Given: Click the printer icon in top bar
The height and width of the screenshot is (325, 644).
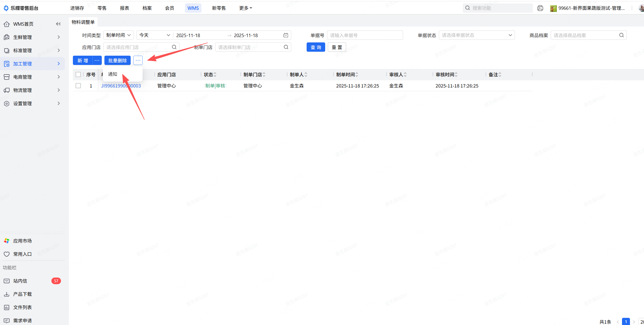Looking at the screenshot, I should 540,8.
